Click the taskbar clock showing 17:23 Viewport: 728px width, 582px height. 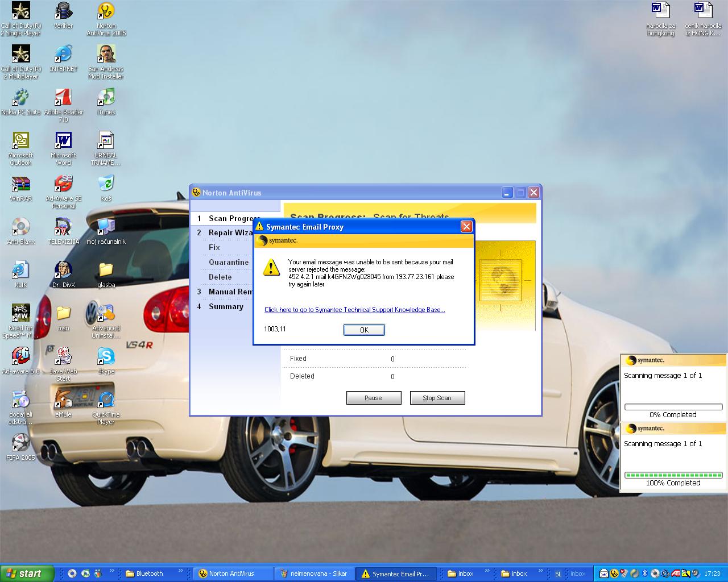point(713,573)
